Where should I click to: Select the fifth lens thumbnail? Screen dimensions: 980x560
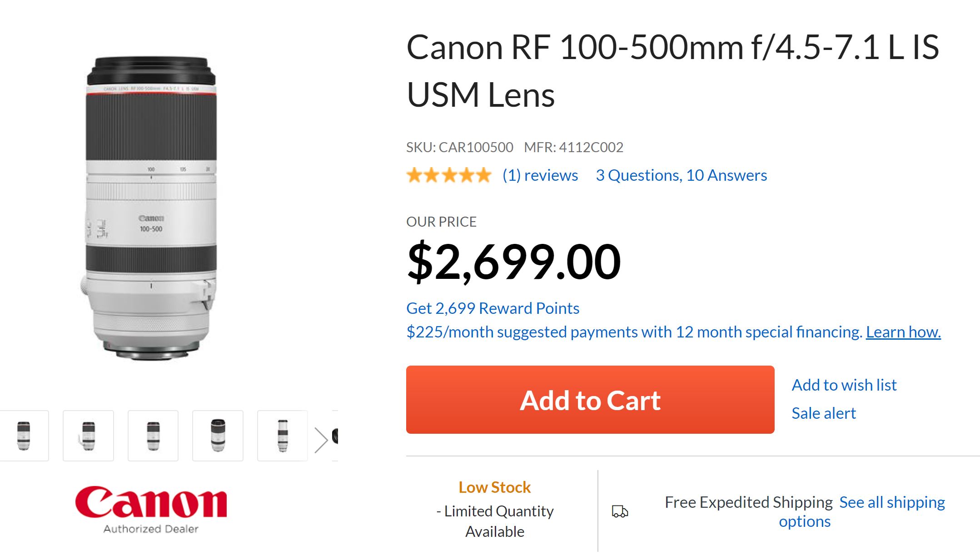283,436
